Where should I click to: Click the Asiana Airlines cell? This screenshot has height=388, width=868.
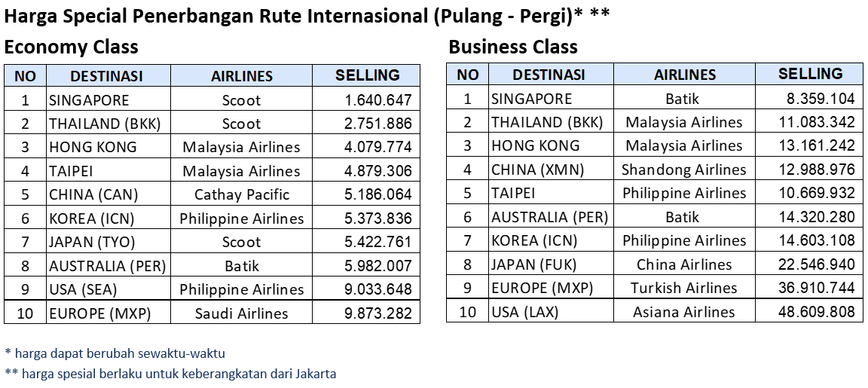(684, 312)
